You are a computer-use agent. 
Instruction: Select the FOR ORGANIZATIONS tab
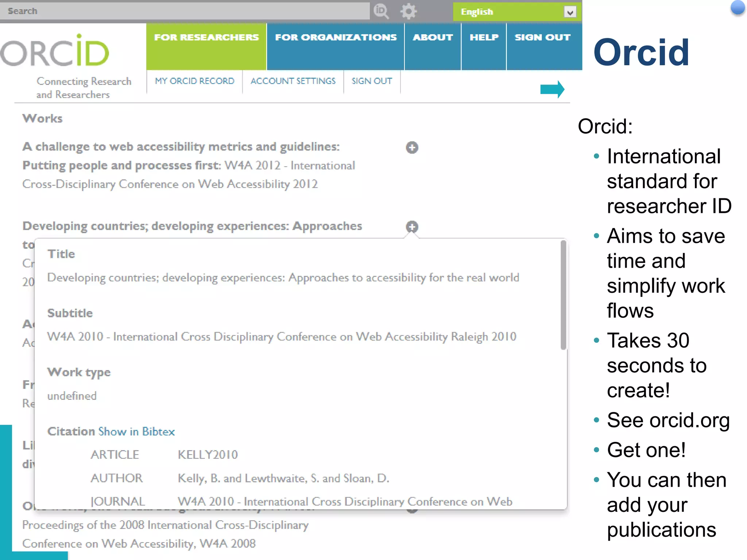(x=336, y=46)
